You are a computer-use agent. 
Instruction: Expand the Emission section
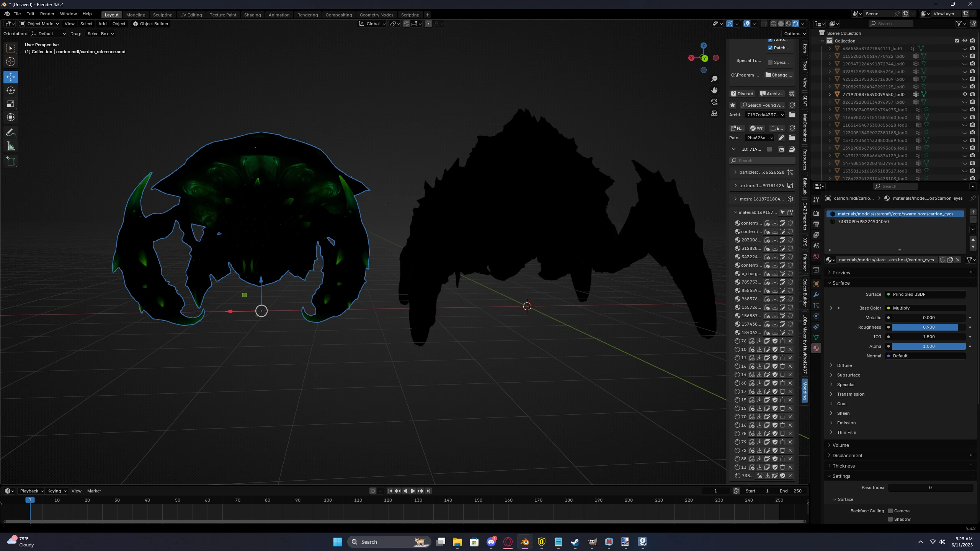[x=846, y=423]
